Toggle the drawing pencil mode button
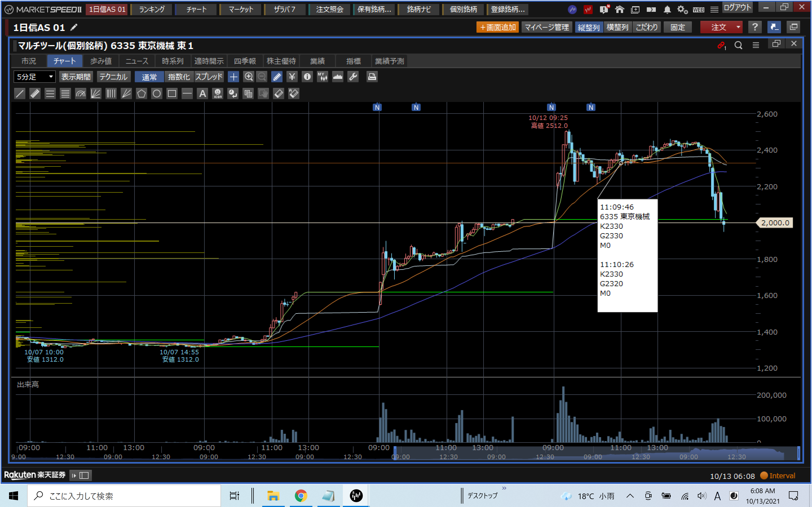Screen dimensions: 812x507 coord(277,77)
